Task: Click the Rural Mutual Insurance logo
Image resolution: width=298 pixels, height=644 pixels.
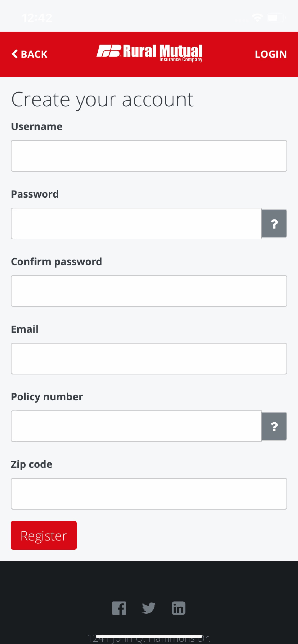Action: point(149,53)
